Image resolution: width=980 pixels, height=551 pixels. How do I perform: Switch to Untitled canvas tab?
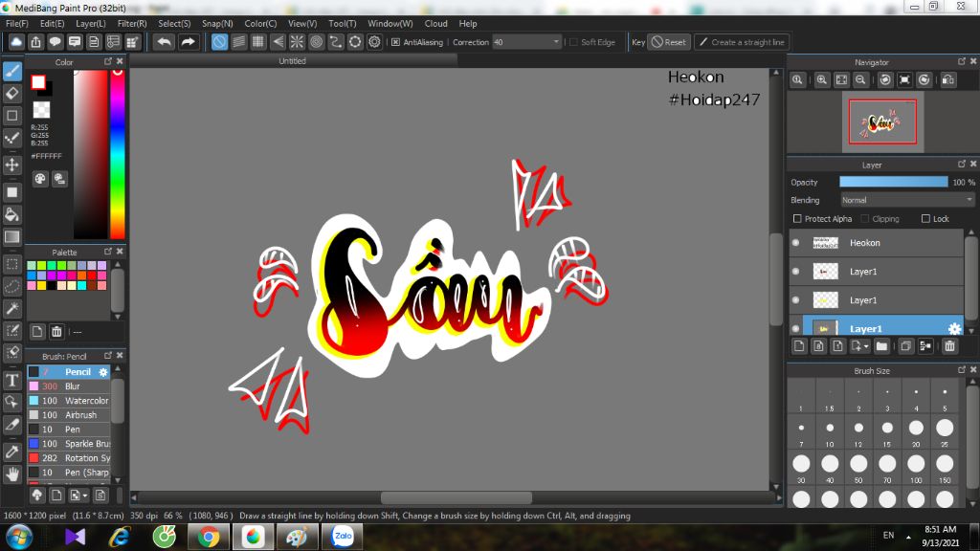(x=293, y=60)
